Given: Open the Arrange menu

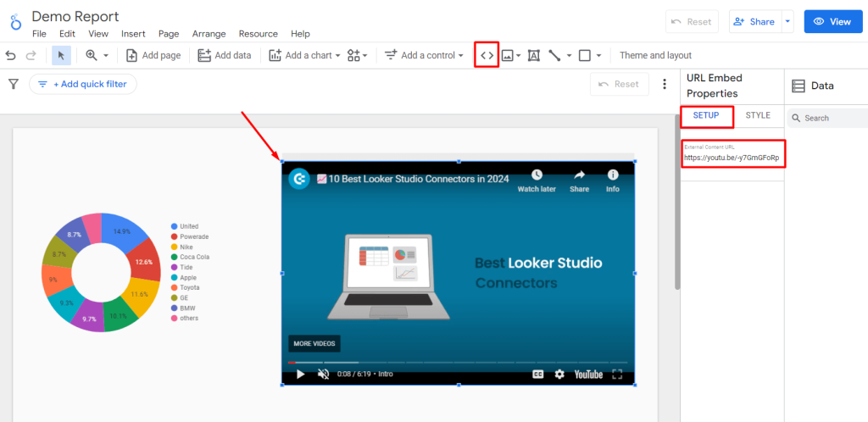Looking at the screenshot, I should (x=209, y=34).
